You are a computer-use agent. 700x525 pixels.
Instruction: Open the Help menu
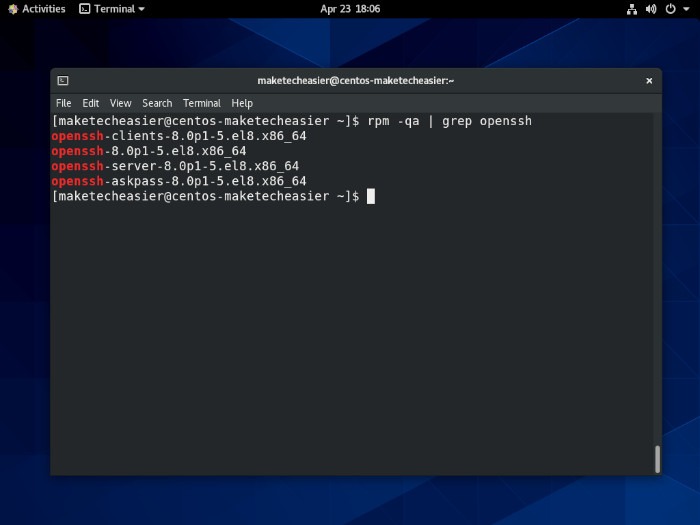(242, 103)
